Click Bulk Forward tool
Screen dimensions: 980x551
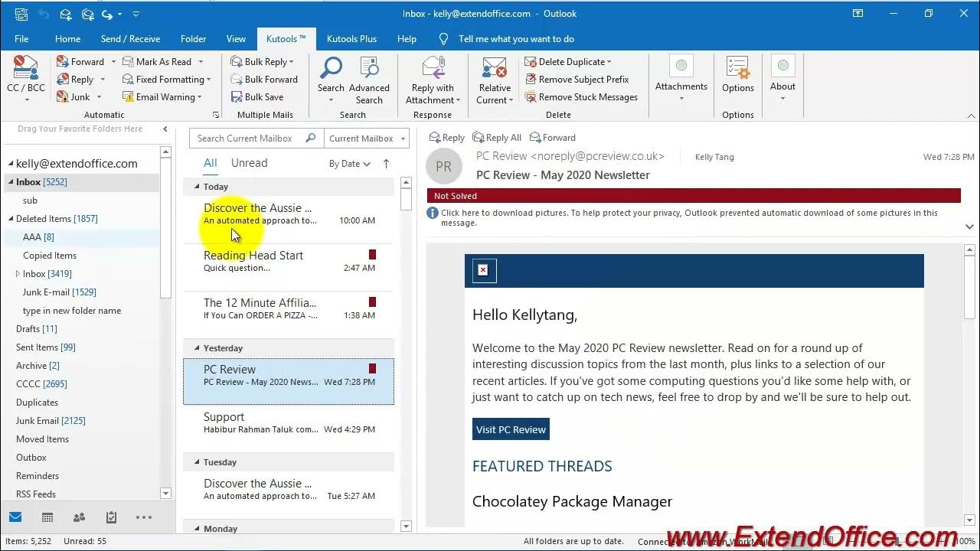pos(263,80)
